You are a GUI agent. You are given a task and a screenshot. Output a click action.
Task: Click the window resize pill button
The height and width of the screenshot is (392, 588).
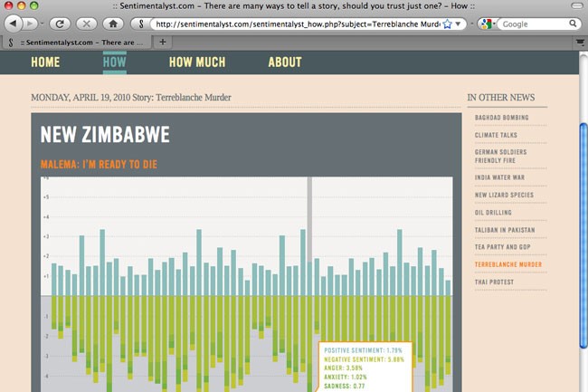577,5
